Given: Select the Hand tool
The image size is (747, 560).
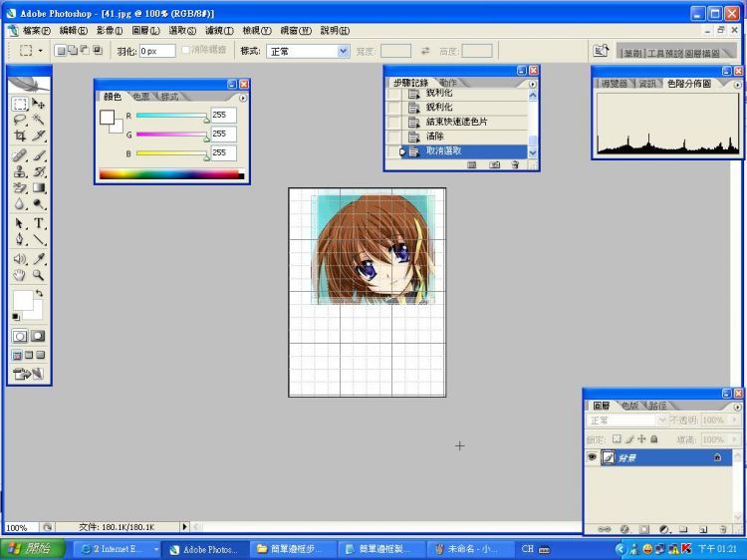Looking at the screenshot, I should [20, 274].
